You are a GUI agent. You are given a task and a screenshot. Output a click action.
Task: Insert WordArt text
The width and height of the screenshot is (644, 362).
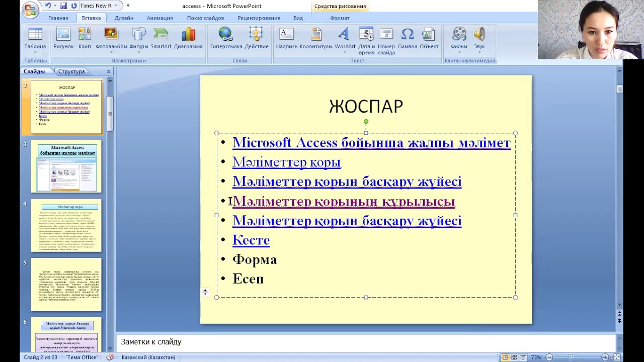(345, 39)
